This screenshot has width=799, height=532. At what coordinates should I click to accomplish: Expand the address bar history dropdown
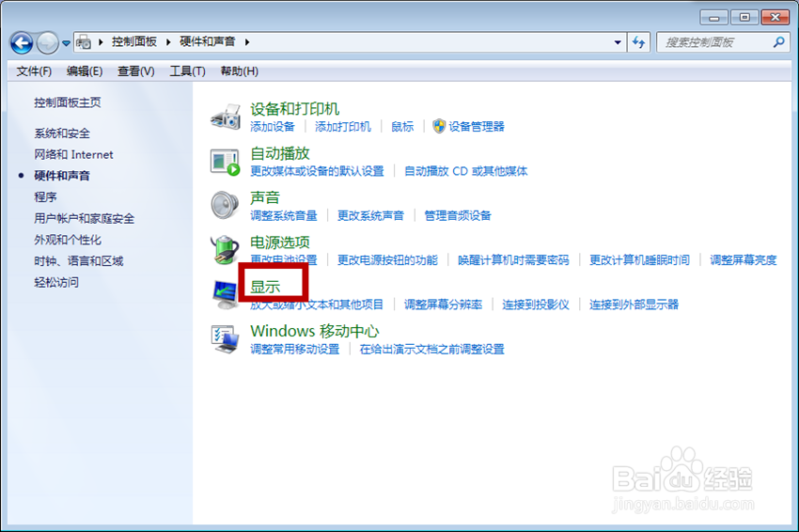click(x=617, y=42)
